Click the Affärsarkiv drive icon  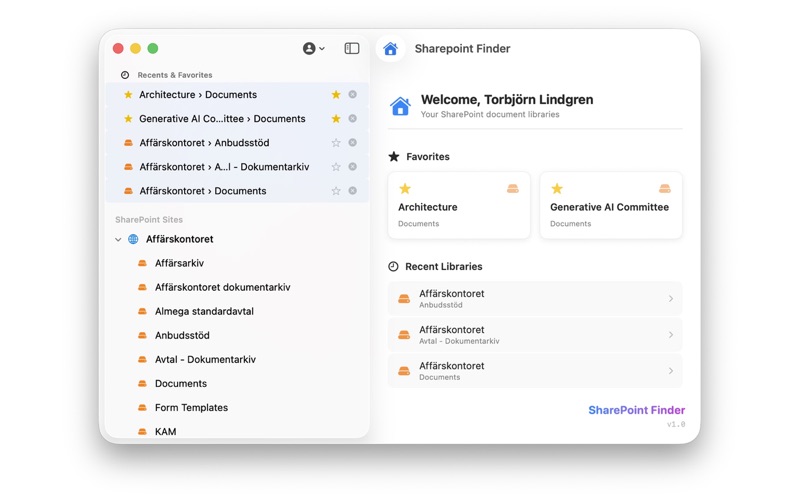pos(142,263)
